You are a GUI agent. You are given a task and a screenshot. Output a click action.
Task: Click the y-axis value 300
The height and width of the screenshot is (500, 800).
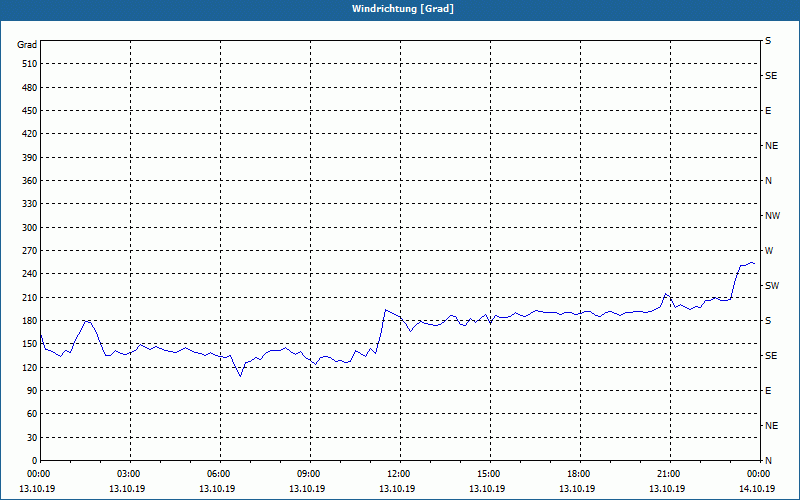30,228
